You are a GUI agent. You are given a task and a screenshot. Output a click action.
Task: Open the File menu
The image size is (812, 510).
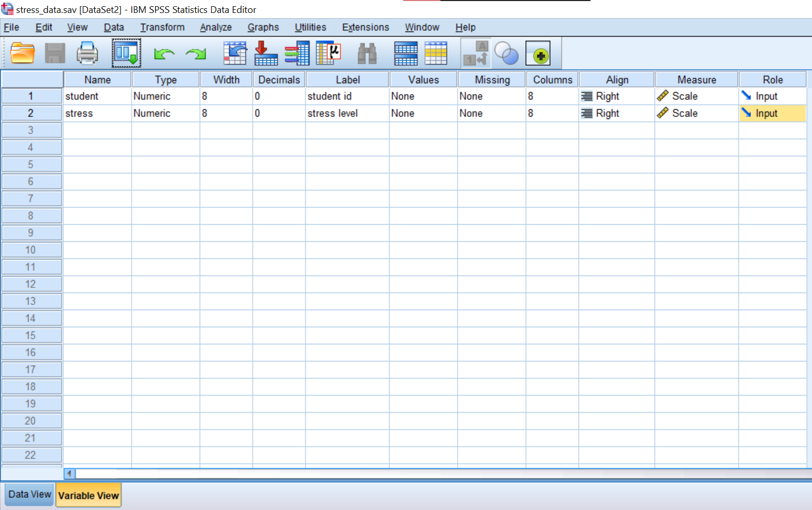click(11, 27)
